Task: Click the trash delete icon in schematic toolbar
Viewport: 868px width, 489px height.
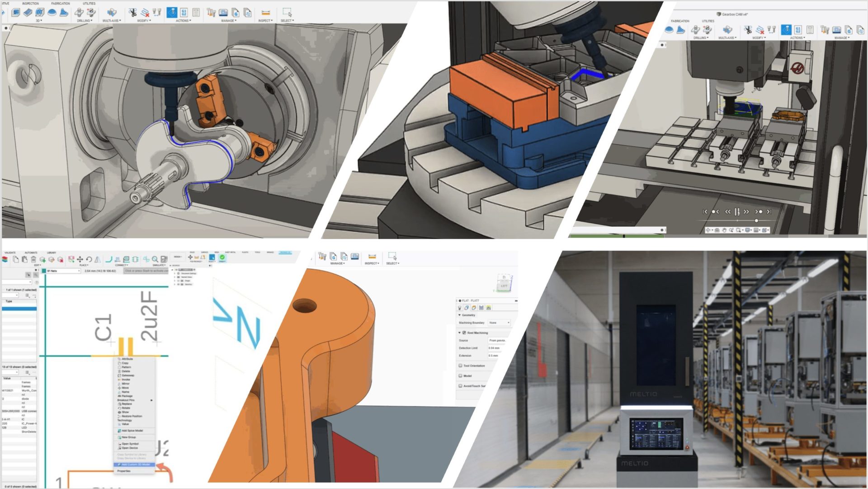Action: [33, 259]
